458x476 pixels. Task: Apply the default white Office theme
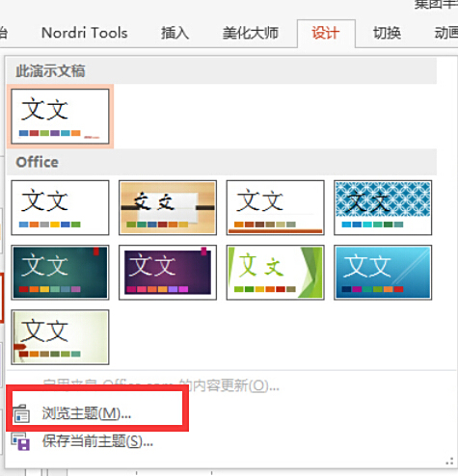(60, 207)
